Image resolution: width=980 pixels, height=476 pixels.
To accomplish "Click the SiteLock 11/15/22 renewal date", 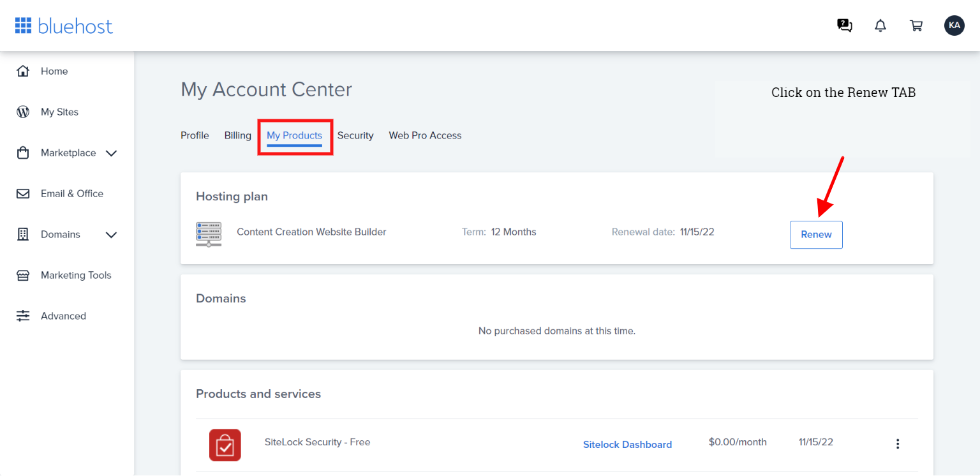I will pyautogui.click(x=815, y=442).
